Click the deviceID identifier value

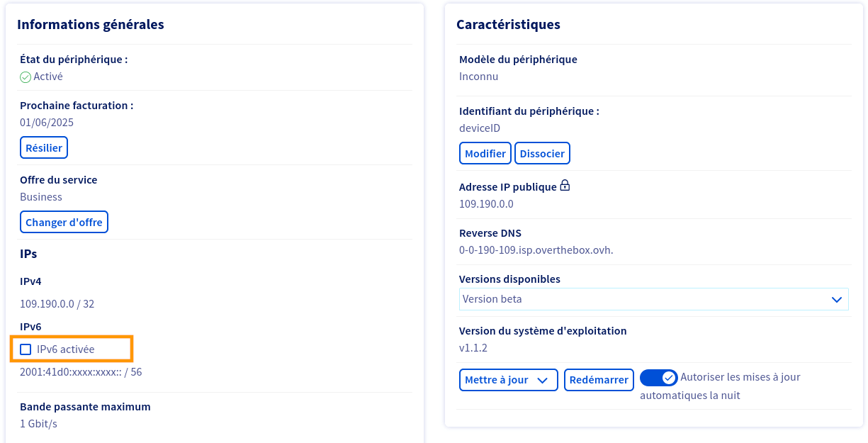pyautogui.click(x=480, y=128)
